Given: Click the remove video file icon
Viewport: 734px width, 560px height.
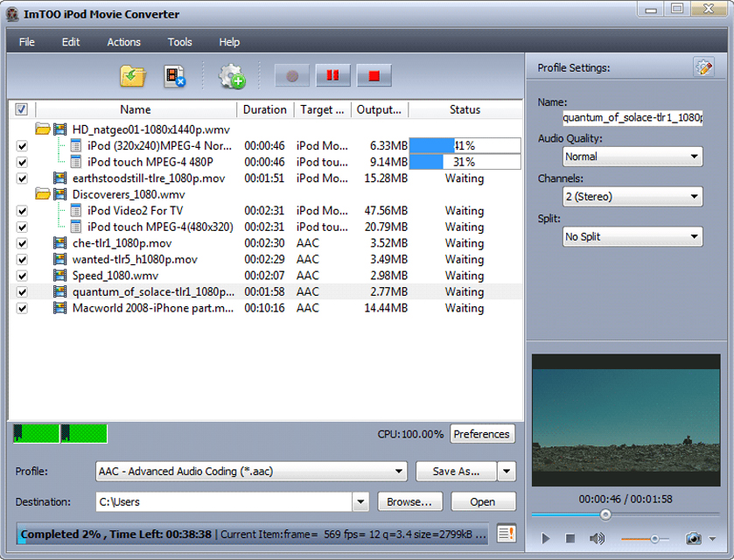Looking at the screenshot, I should (x=175, y=77).
